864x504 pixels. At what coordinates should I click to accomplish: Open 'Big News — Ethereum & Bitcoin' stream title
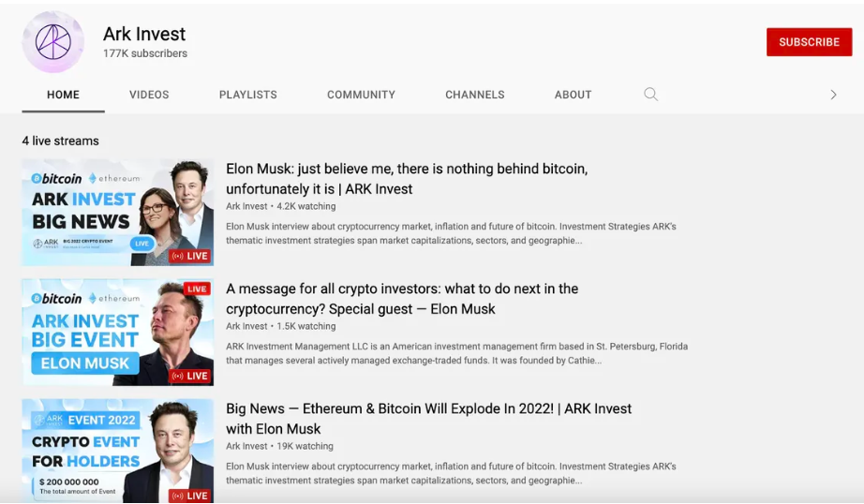coord(428,419)
